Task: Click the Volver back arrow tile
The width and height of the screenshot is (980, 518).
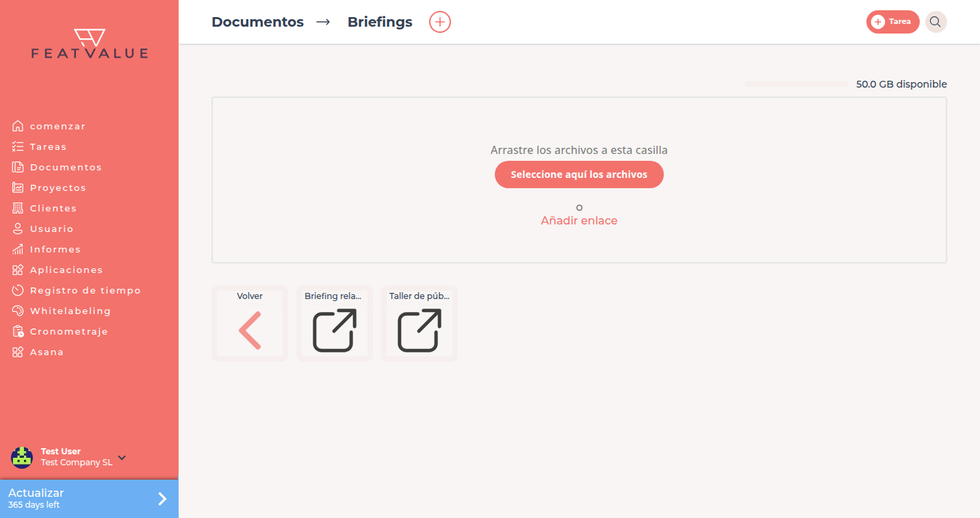Action: click(250, 324)
